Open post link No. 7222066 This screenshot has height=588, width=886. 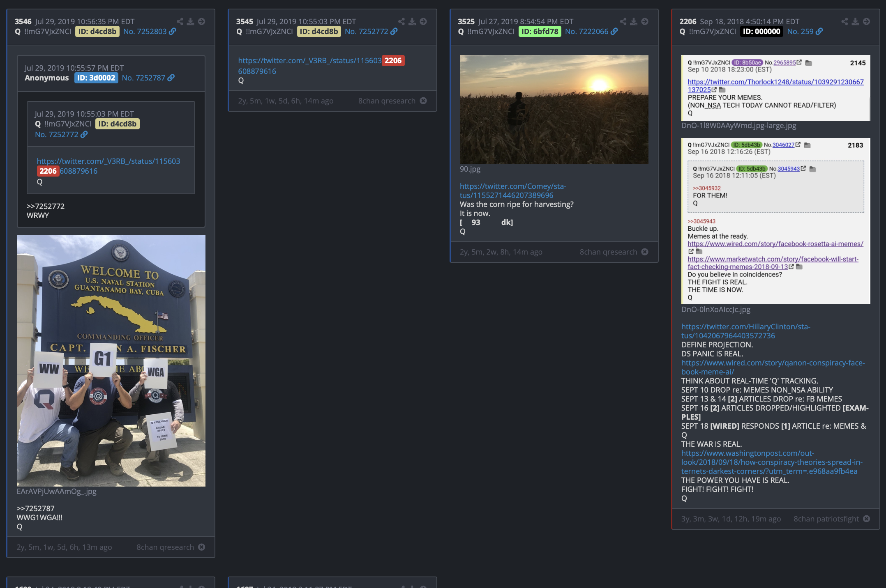[587, 31]
